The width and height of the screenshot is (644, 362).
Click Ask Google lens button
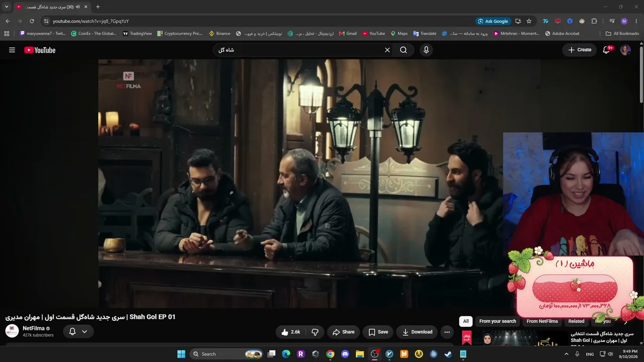coord(493,21)
